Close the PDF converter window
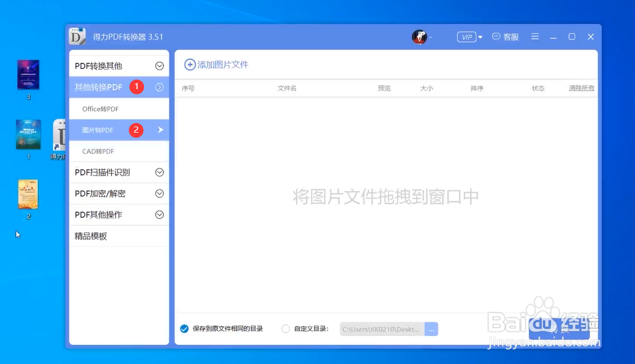This screenshot has width=635, height=364. click(x=590, y=37)
